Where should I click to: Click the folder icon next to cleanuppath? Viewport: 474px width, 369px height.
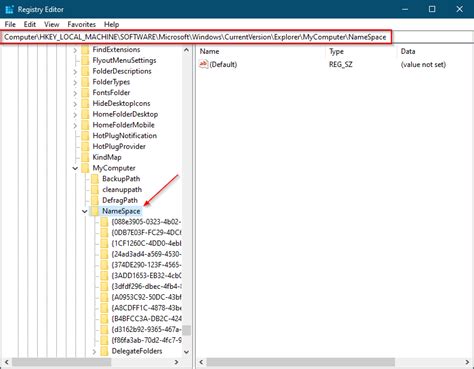(x=95, y=190)
